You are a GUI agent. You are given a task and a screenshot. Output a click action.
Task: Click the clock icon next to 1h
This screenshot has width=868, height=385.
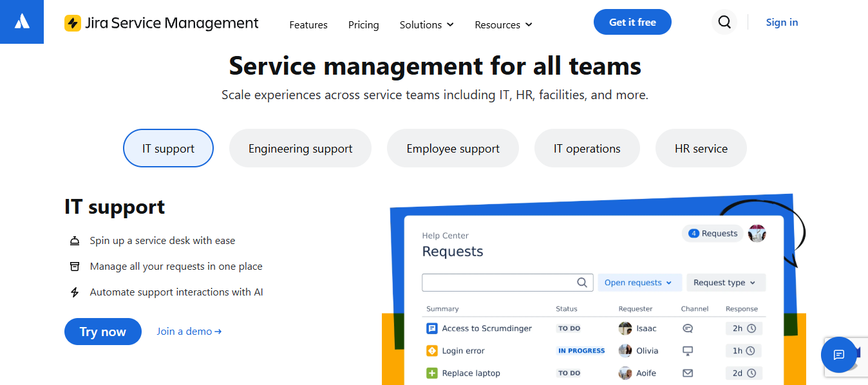click(x=751, y=351)
